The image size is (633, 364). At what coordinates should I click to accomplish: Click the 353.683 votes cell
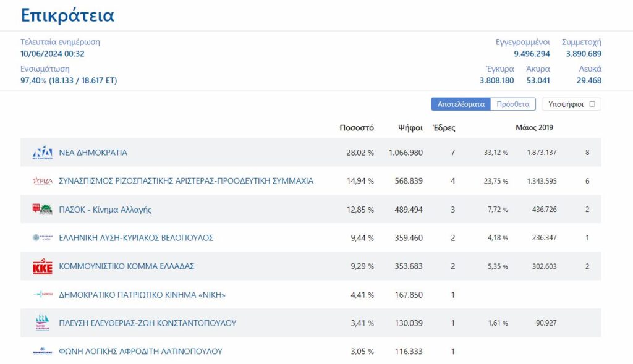point(409,266)
